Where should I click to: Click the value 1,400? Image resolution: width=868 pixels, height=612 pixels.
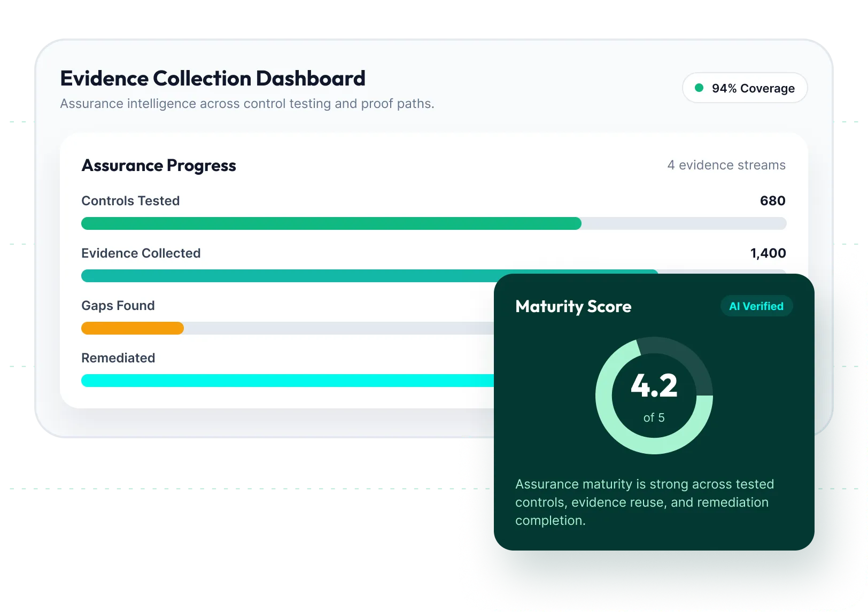point(768,253)
